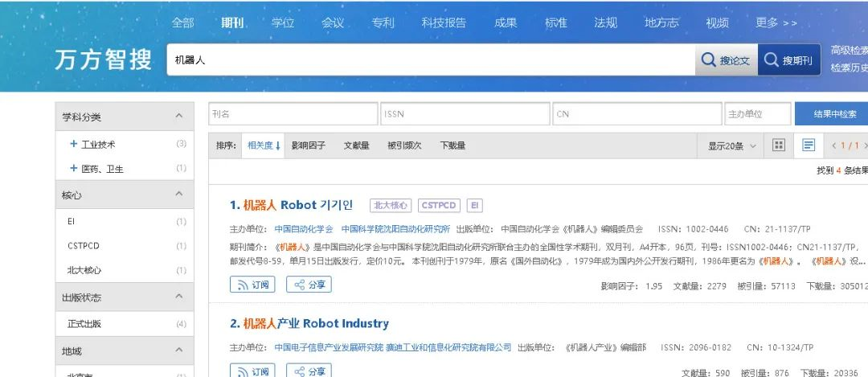This screenshot has height=377, width=868.
Task: Sort results by 文献量
Action: point(357,145)
